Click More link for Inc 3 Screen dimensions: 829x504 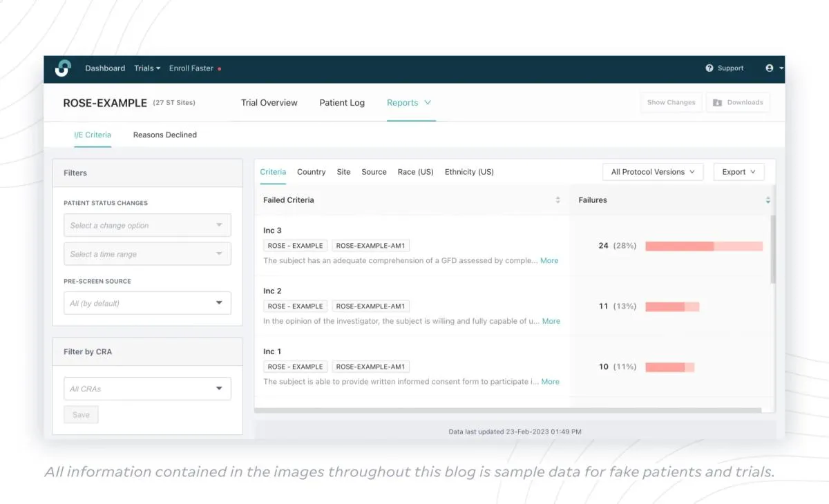tap(549, 261)
